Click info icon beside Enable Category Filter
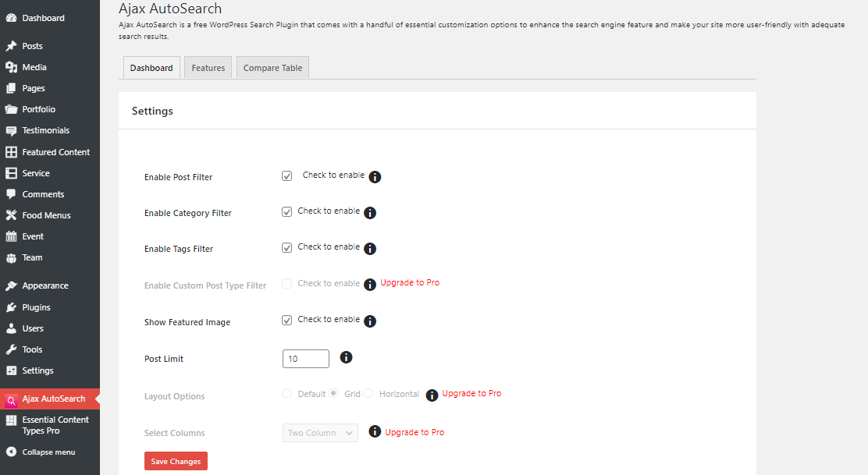The width and height of the screenshot is (868, 475). point(370,213)
